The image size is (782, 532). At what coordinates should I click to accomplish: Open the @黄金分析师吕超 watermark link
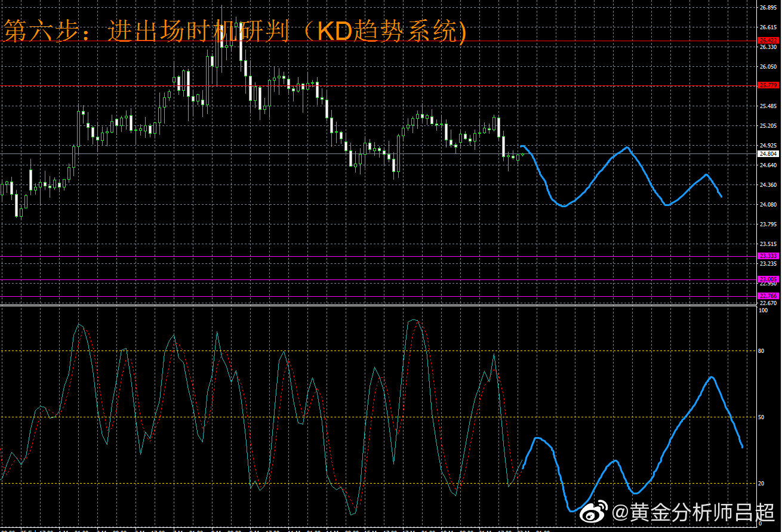(x=694, y=512)
